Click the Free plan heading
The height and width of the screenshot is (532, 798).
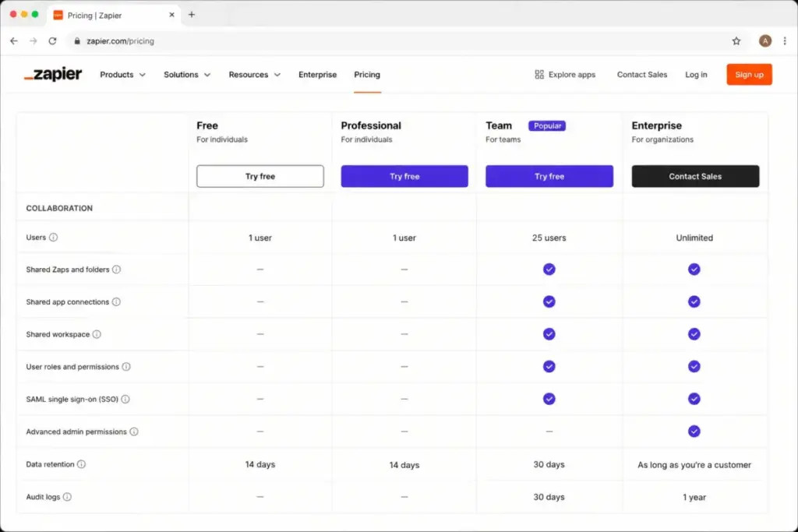click(x=207, y=125)
